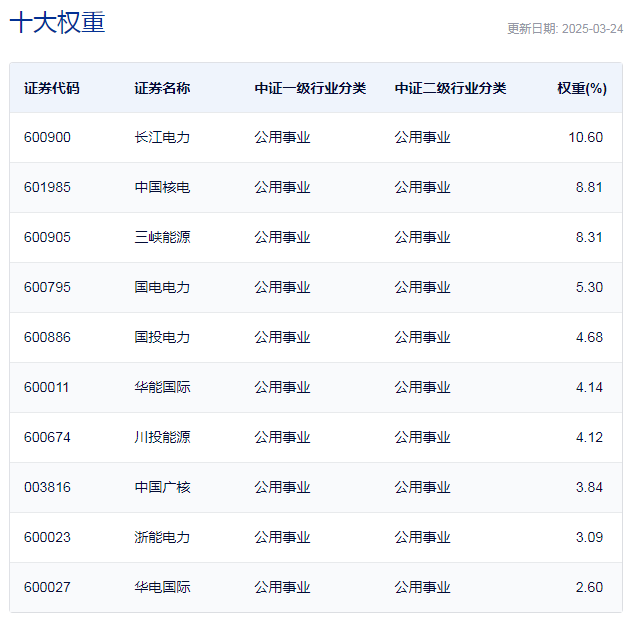The width and height of the screenshot is (627, 621).
Task: Select stock code 600023
Action: pyautogui.click(x=47, y=537)
